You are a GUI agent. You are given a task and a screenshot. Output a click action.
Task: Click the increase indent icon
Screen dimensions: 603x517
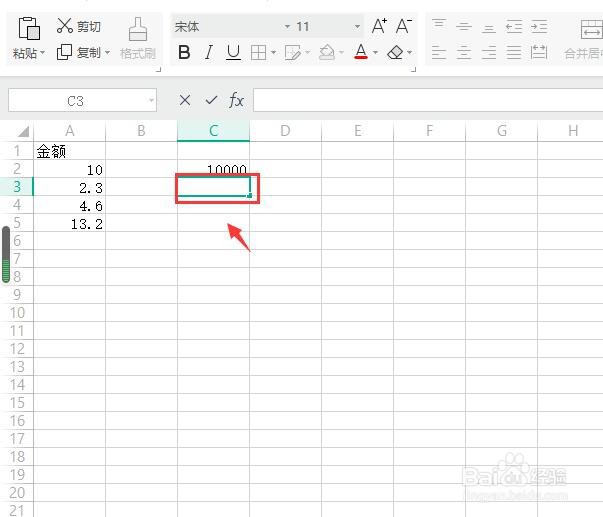[x=539, y=27]
